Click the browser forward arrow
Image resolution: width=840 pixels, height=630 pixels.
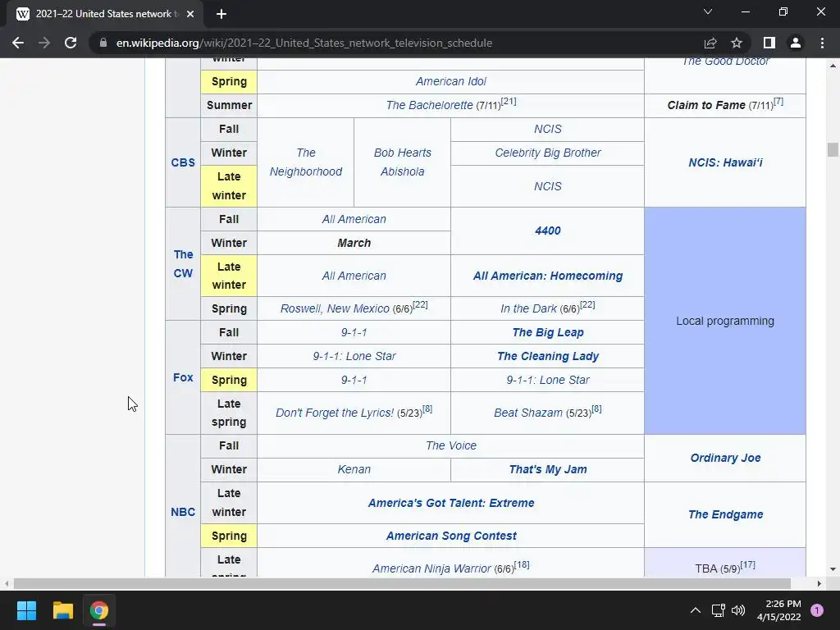click(x=44, y=43)
